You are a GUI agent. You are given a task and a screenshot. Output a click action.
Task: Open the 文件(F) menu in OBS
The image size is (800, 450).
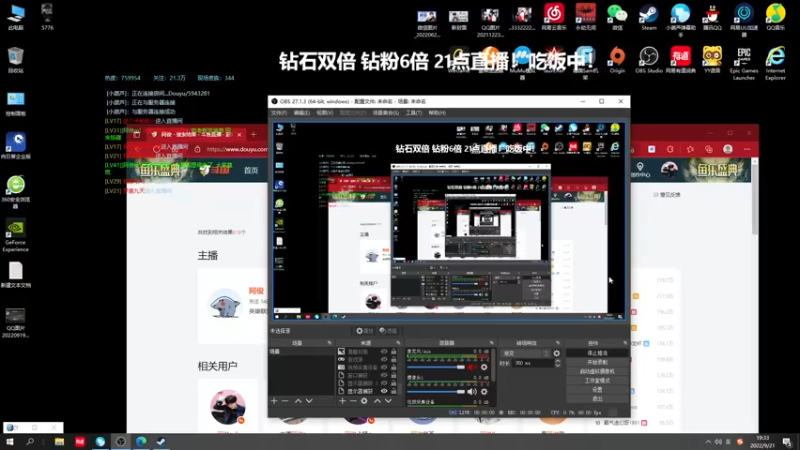[x=279, y=113]
